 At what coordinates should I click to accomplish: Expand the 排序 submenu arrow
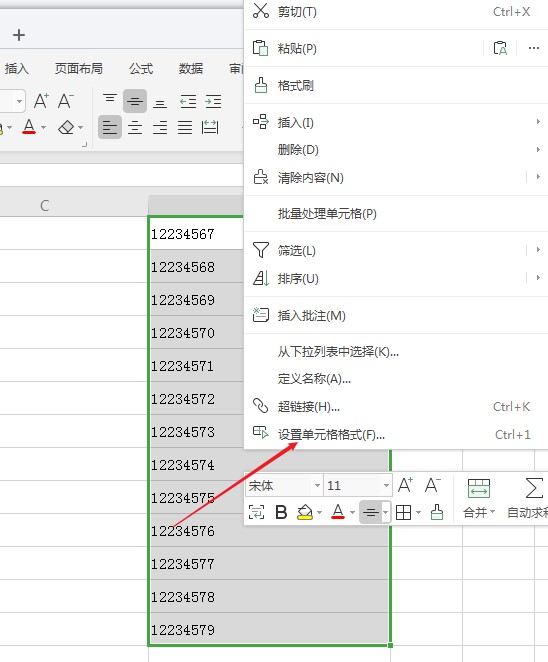coord(538,277)
